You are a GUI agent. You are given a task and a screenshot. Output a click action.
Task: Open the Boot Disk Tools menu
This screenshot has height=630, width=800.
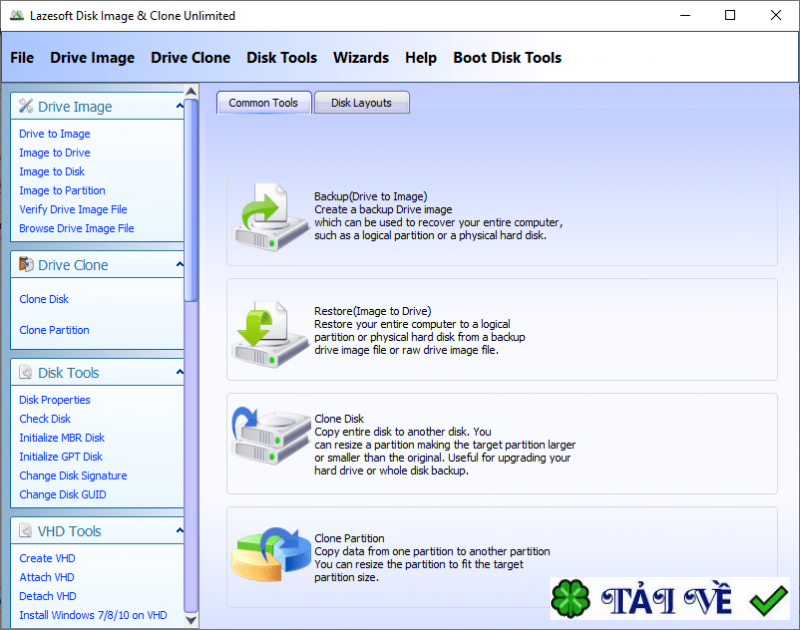click(x=507, y=58)
